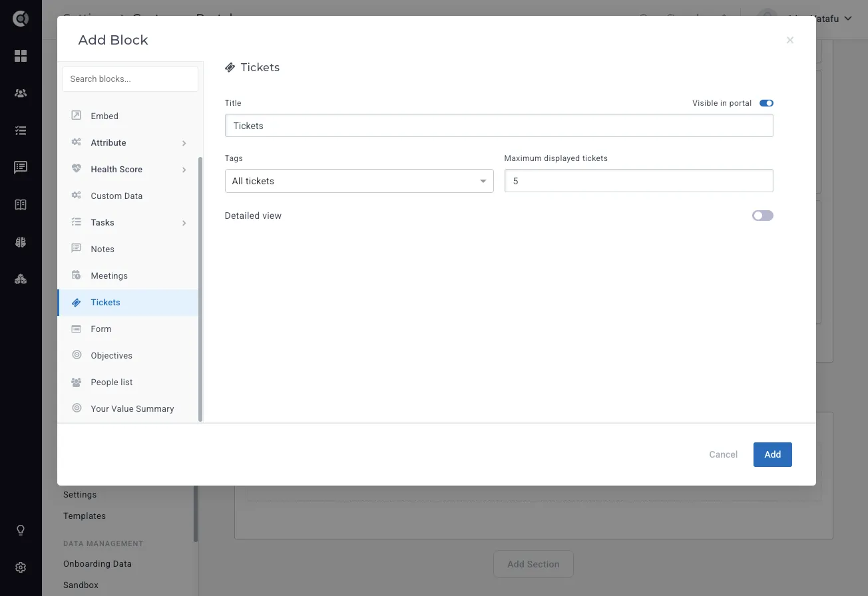Click the Custom Data gears icon
The height and width of the screenshot is (596, 868).
[77, 196]
